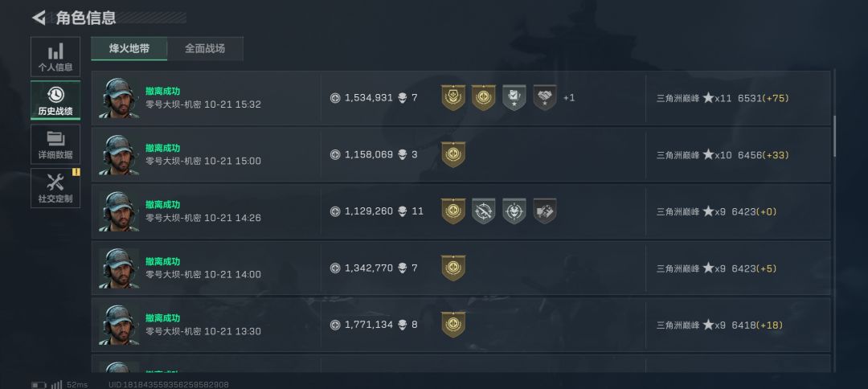
Task: Switch to the 全面战场 tab
Action: point(205,48)
